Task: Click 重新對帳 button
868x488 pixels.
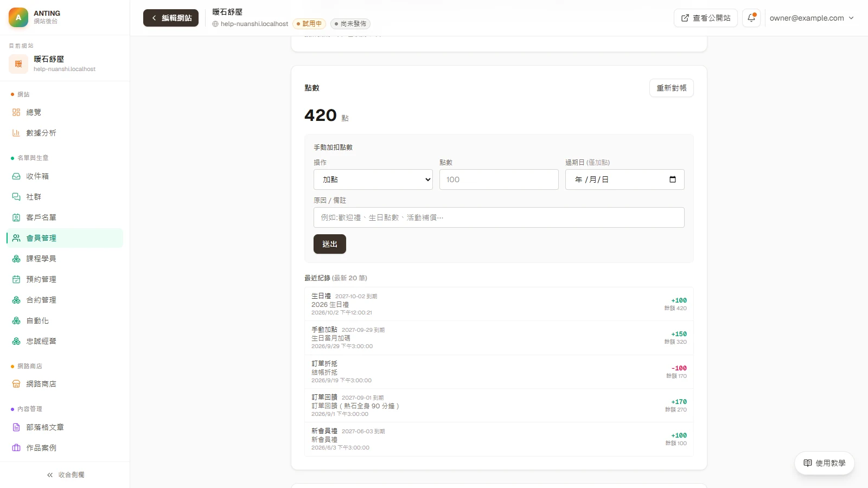Action: click(672, 88)
